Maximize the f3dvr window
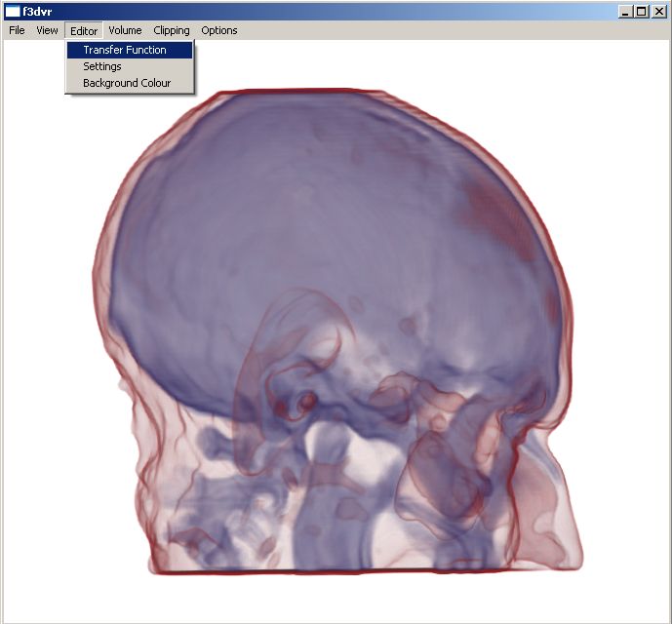Viewport: 672px width, 624px height. pos(642,12)
